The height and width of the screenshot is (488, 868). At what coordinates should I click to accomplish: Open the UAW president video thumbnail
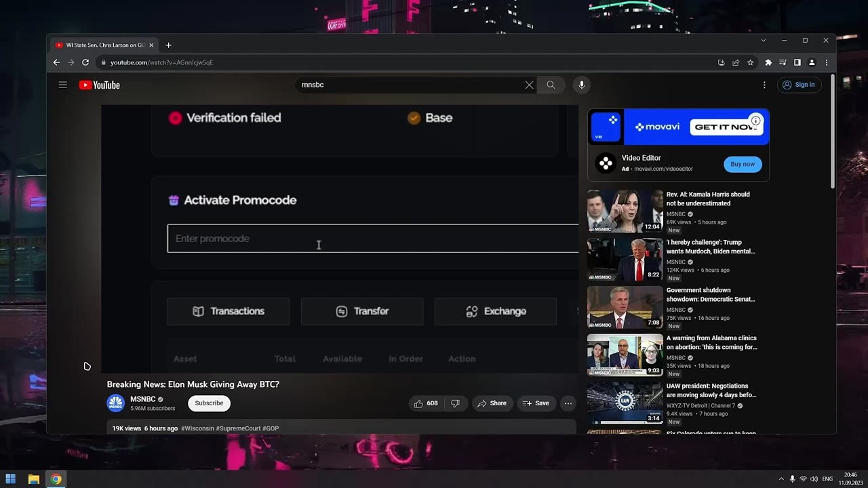point(625,403)
